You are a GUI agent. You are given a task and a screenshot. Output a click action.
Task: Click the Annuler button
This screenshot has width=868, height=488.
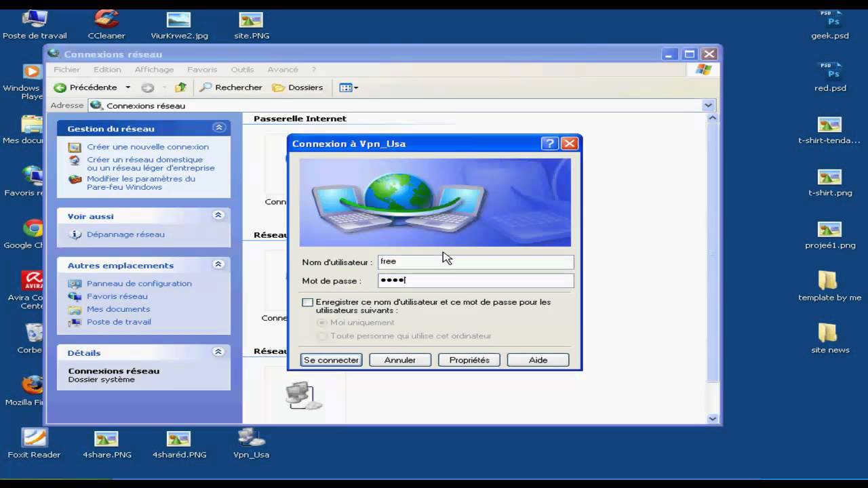400,360
